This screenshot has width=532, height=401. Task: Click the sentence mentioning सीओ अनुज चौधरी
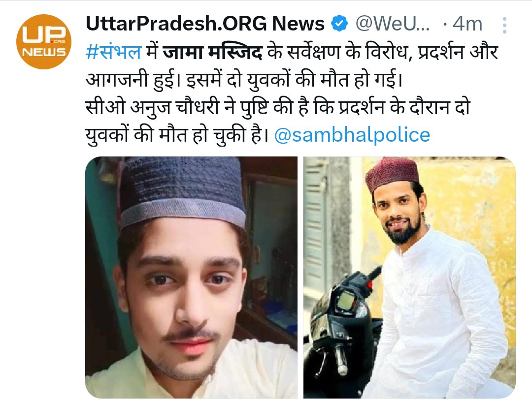(277, 121)
